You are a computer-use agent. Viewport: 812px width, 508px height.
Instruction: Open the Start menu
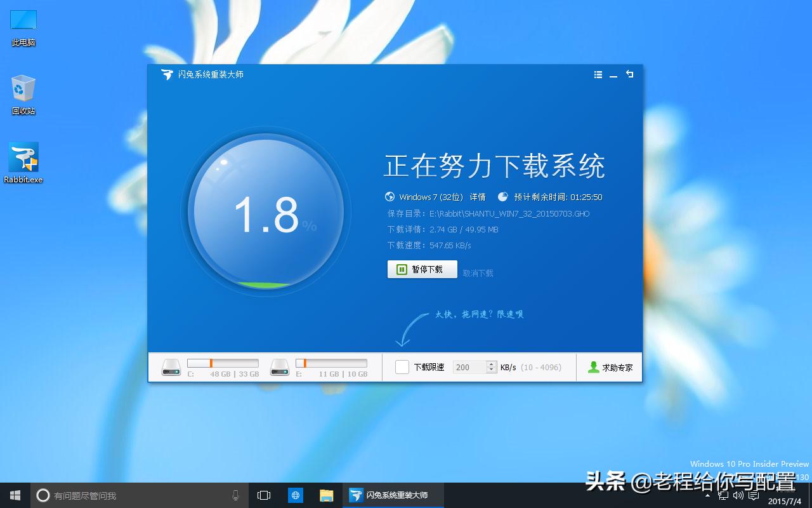coord(13,495)
